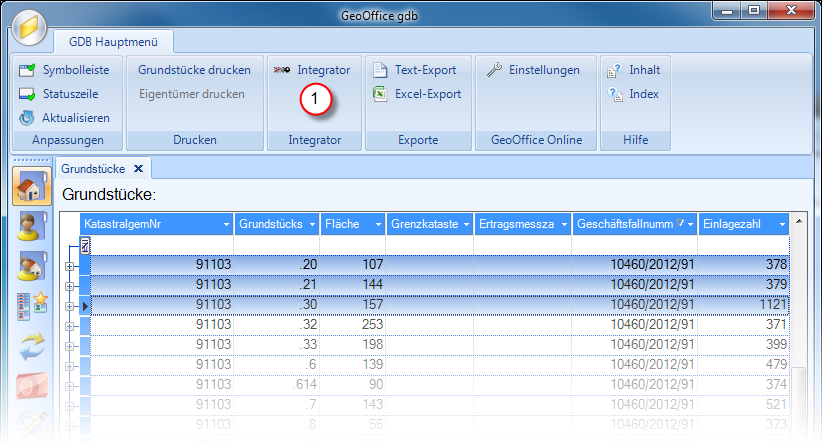Click the Index help icon

point(615,94)
